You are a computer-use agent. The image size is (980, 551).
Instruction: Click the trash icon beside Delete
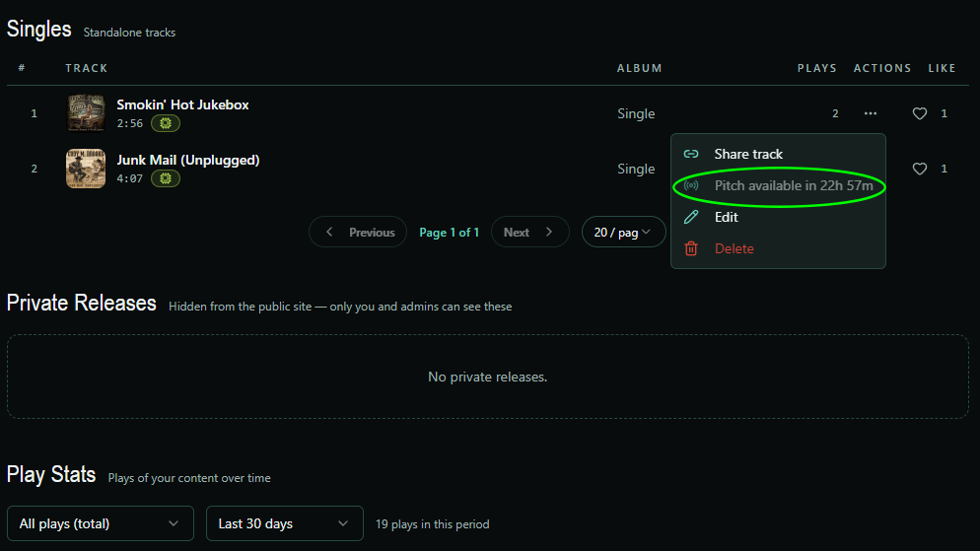click(690, 248)
